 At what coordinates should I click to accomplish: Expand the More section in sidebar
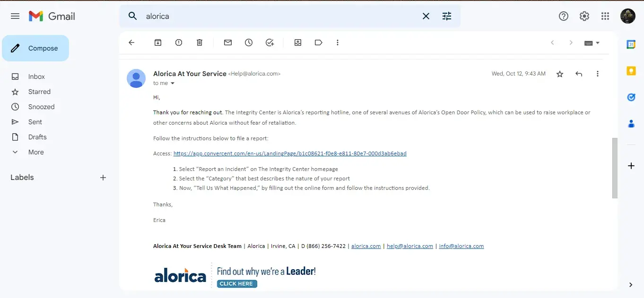pyautogui.click(x=35, y=152)
